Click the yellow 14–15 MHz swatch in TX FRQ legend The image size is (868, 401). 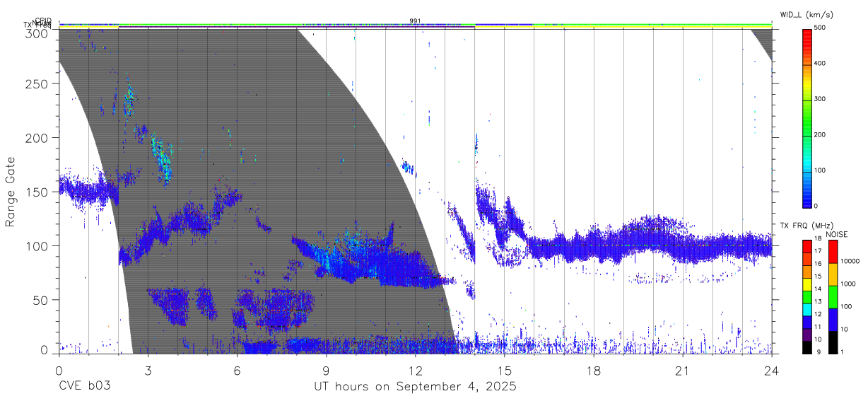pyautogui.click(x=807, y=284)
